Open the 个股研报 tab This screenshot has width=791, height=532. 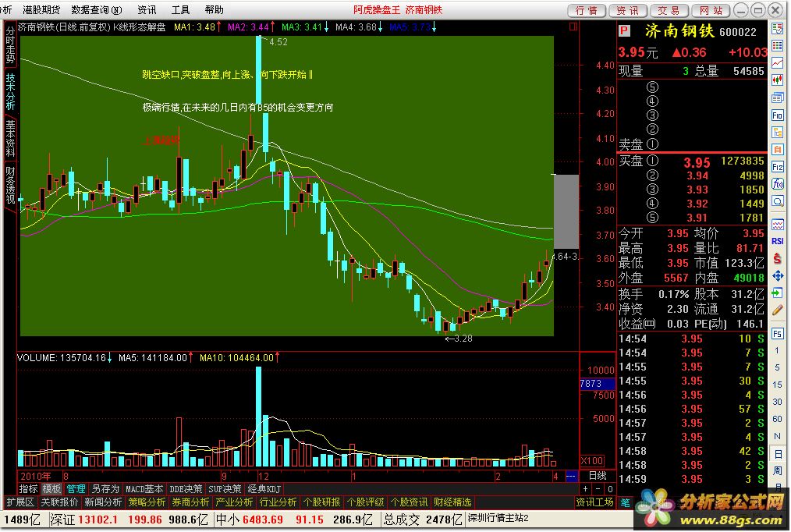[x=322, y=502]
